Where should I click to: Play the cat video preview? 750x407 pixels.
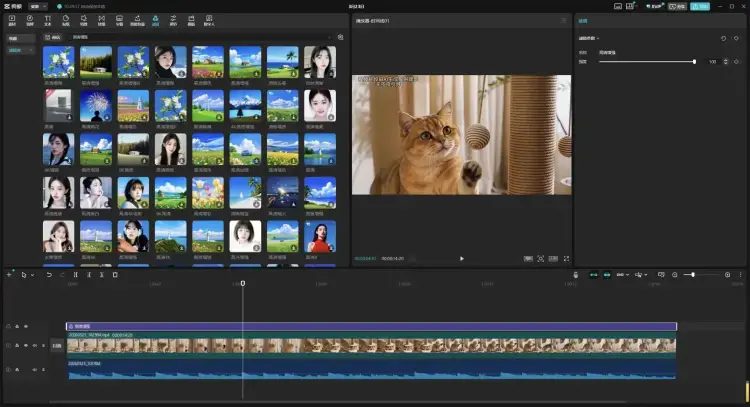coord(461,258)
